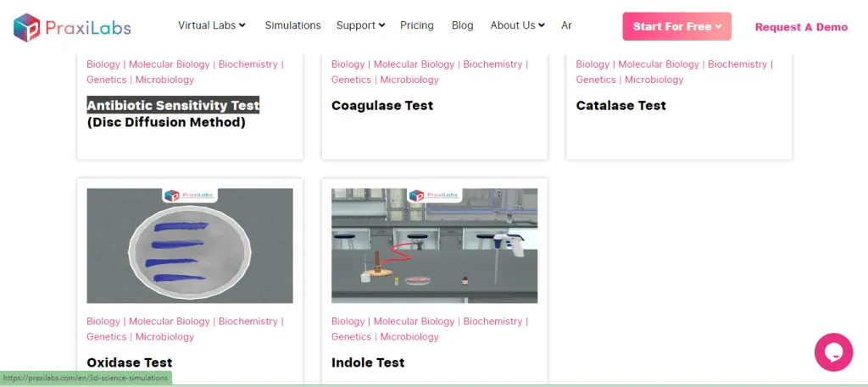Open the Coagulase Test simulation

tap(382, 105)
